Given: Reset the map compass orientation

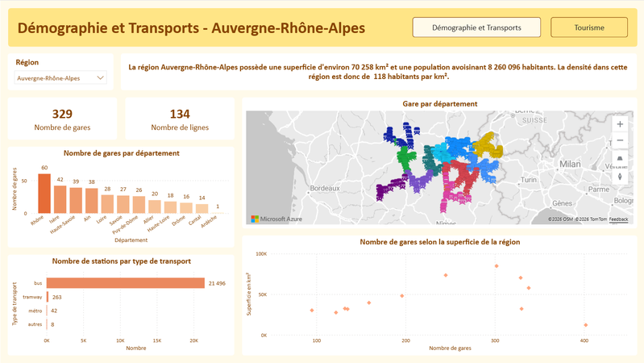Looking at the screenshot, I should point(619,176).
